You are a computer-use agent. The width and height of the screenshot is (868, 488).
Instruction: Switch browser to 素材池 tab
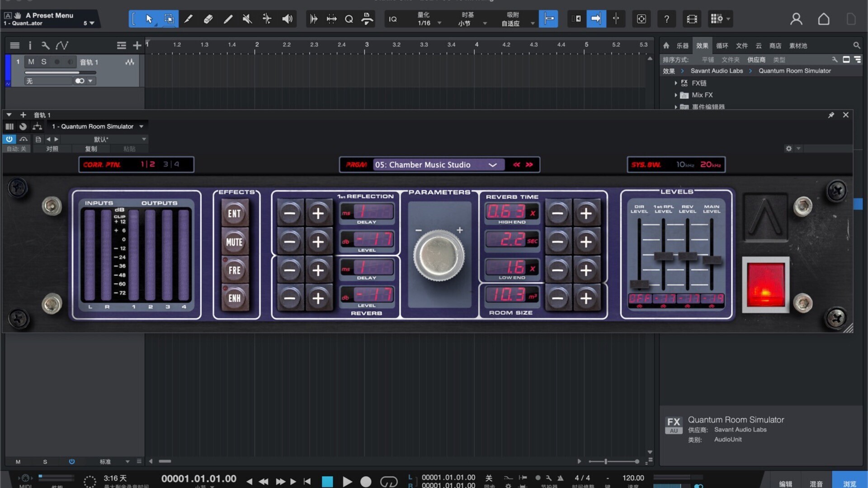(798, 46)
